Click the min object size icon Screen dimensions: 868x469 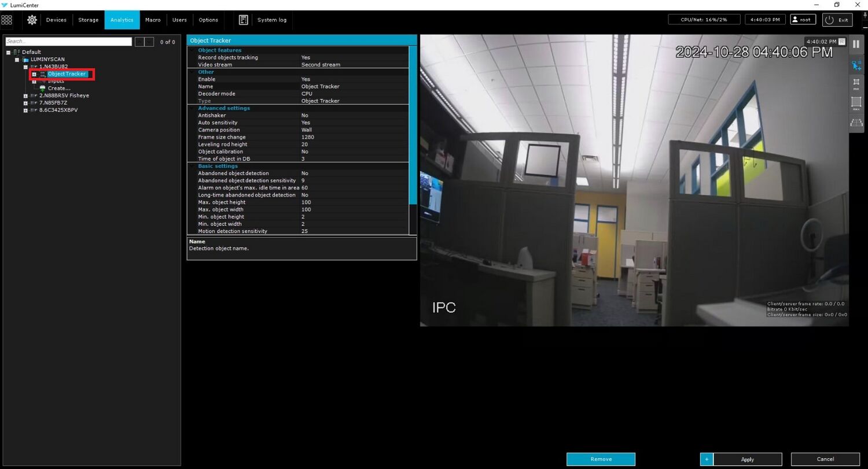pyautogui.click(x=856, y=83)
